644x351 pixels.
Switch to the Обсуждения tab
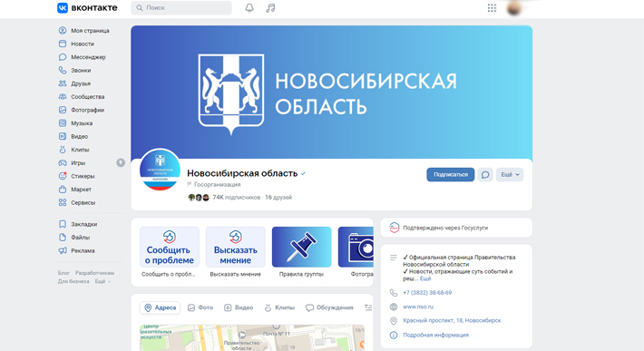coord(329,307)
